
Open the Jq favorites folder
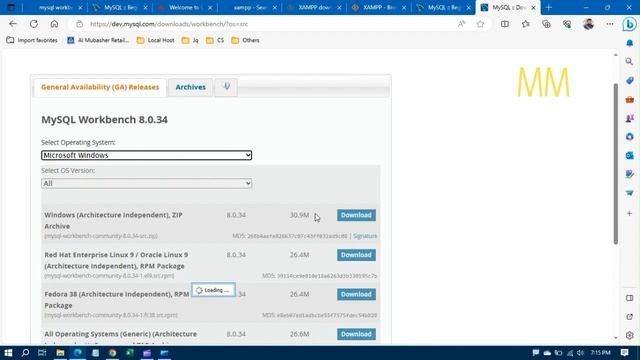click(x=191, y=40)
